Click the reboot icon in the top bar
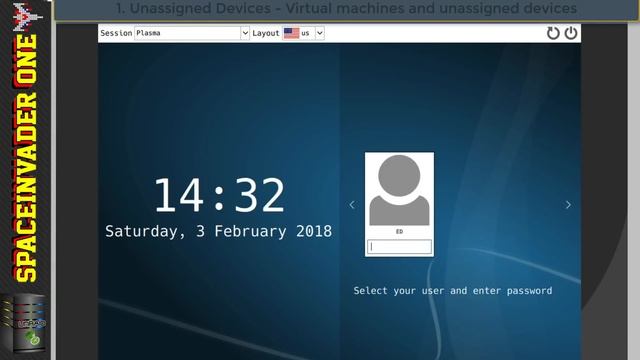The width and height of the screenshot is (640, 360). click(x=553, y=33)
